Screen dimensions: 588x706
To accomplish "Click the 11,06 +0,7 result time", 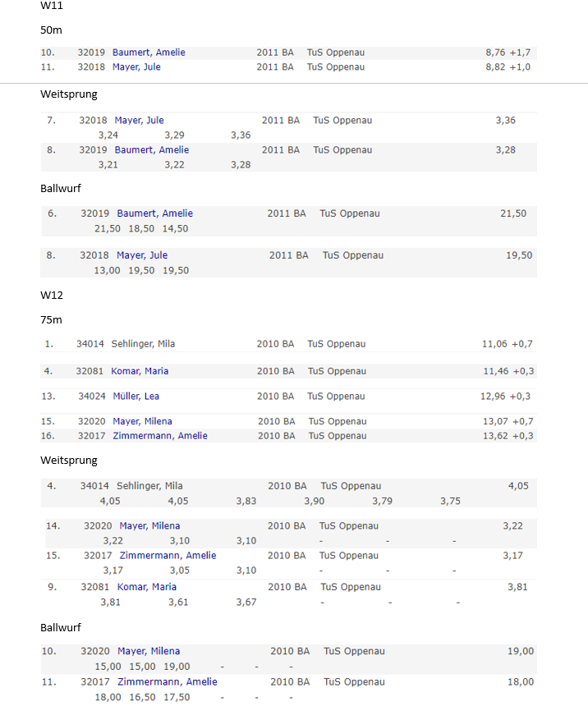I will tap(508, 344).
